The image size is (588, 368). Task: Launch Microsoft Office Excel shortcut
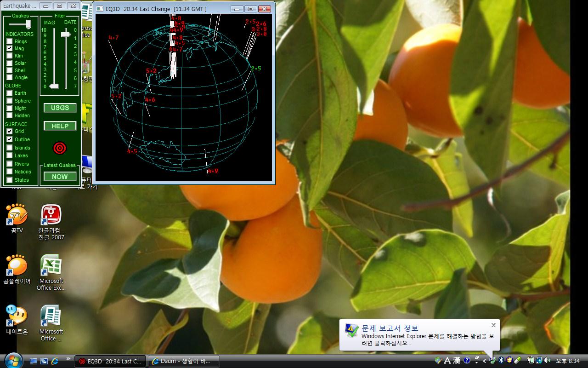[x=51, y=266]
